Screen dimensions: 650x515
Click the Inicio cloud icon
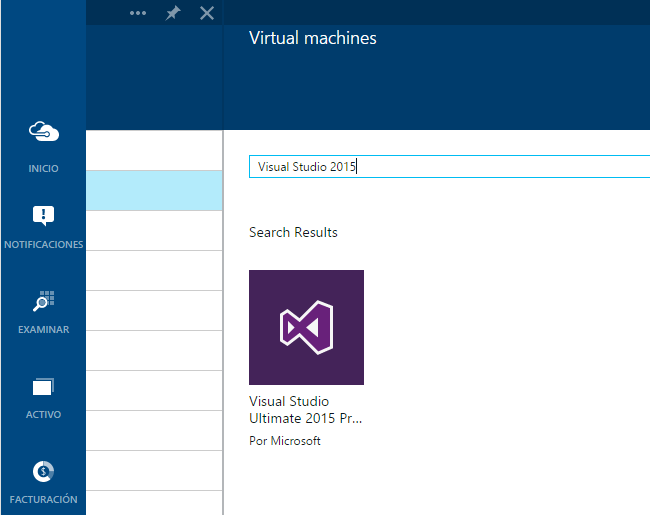(43, 132)
